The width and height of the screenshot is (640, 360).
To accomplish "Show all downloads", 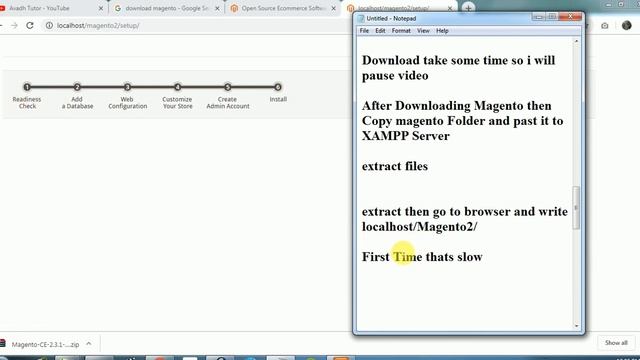I will (x=616, y=343).
